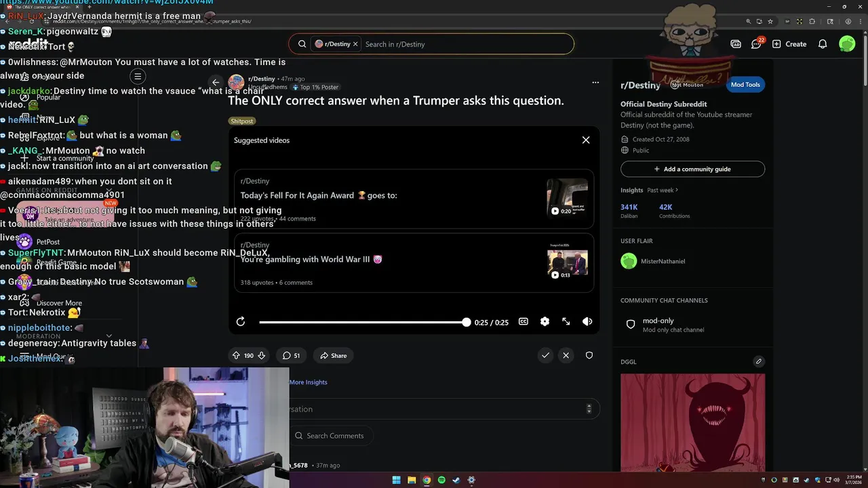Screen dimensions: 868x488
Task: Play suggested video 'You're gambling with World War III'
Action: (414, 263)
